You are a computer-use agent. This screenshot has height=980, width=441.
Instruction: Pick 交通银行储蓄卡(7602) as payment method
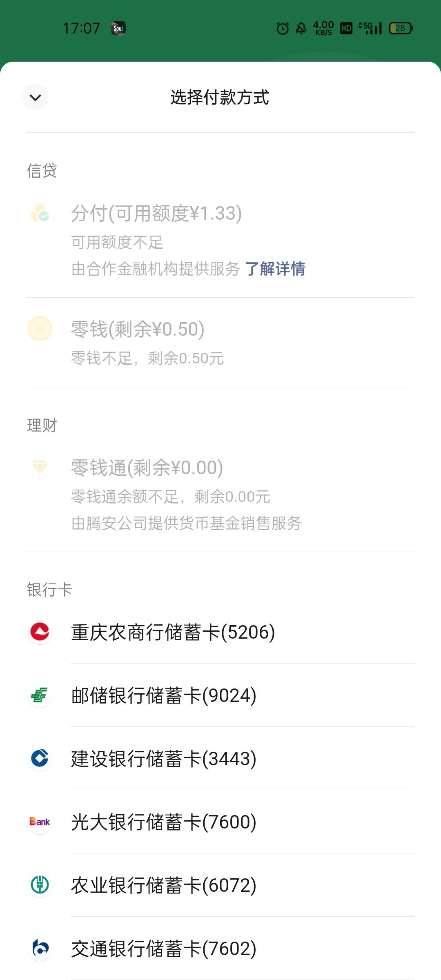pos(164,949)
